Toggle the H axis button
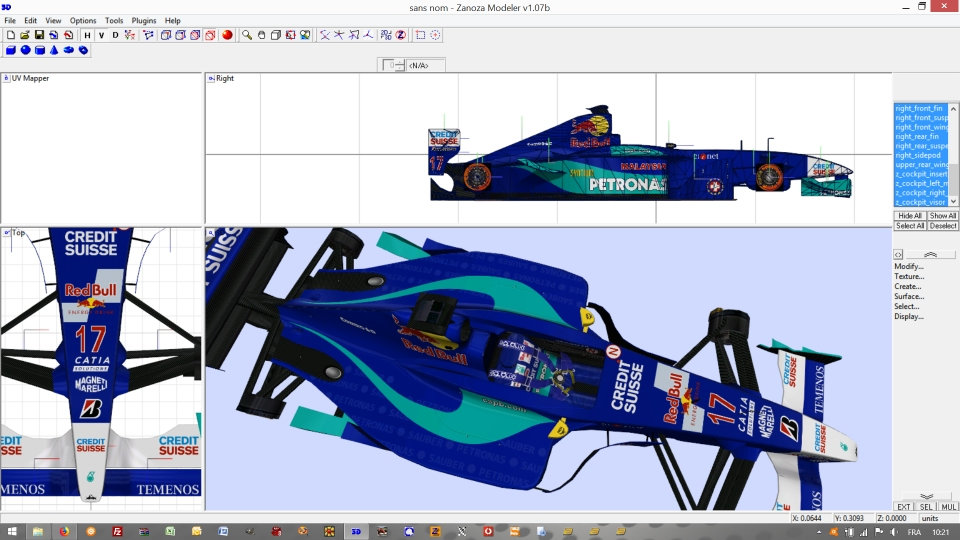This screenshot has width=960, height=540. pyautogui.click(x=87, y=35)
